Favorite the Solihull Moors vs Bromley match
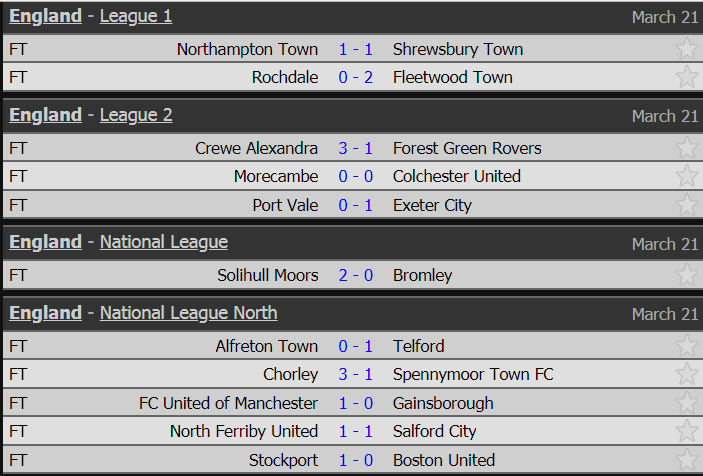Screen dimensions: 703x476 click(x=687, y=274)
